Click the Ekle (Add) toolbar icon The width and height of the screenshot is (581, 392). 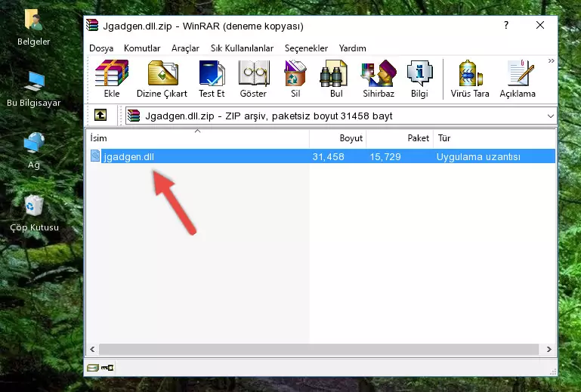(112, 79)
